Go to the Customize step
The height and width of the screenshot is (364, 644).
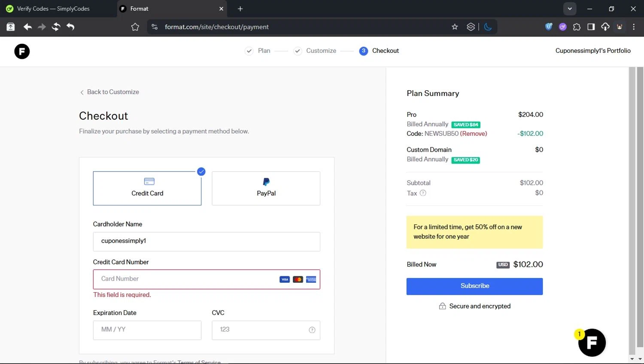pyautogui.click(x=315, y=51)
